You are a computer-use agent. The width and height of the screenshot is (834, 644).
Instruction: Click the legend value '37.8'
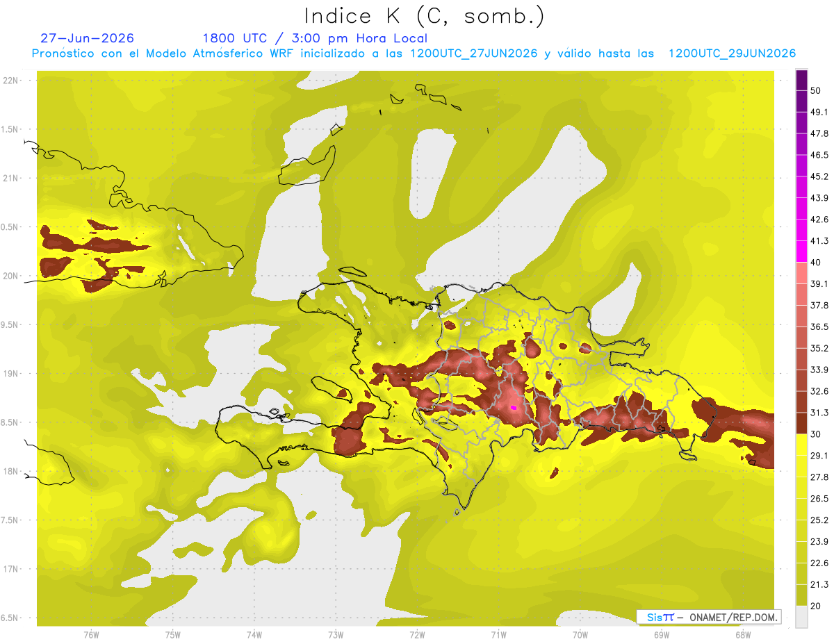(x=819, y=306)
